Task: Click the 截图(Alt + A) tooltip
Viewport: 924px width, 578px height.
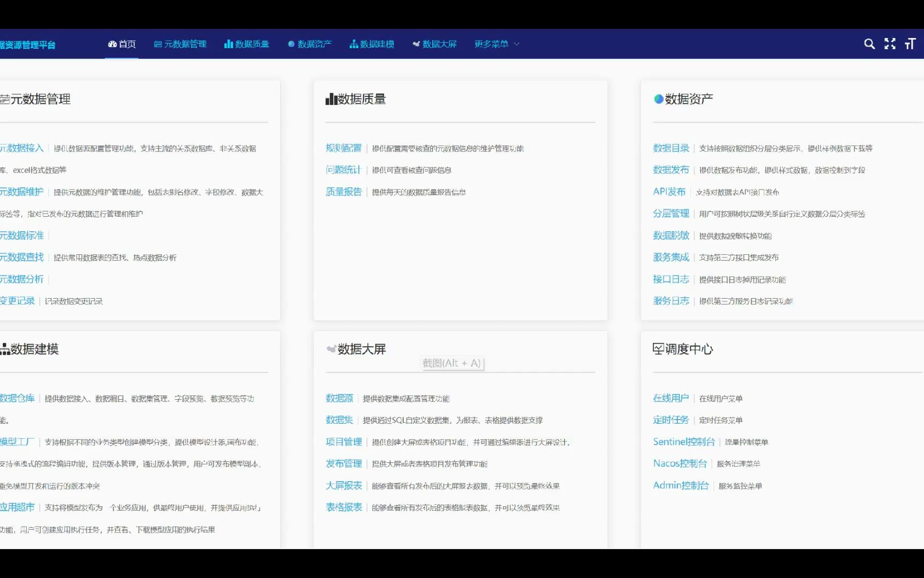Action: click(x=452, y=363)
